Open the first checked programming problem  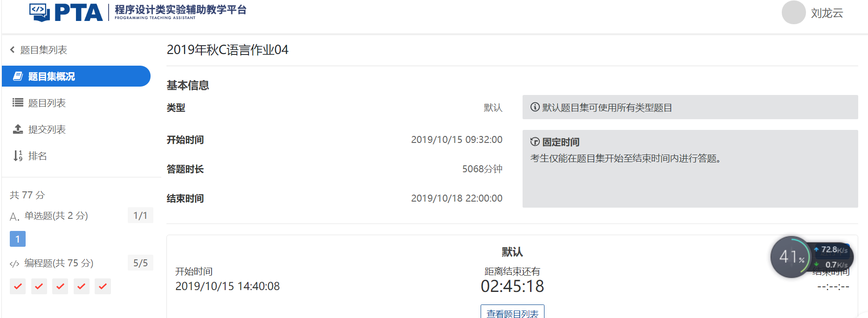[18, 286]
